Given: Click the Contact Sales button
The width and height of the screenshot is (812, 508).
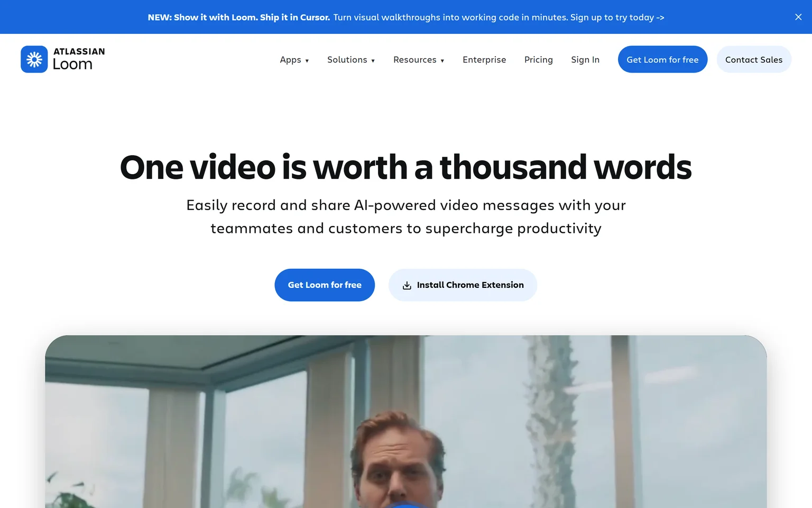Looking at the screenshot, I should tap(754, 59).
